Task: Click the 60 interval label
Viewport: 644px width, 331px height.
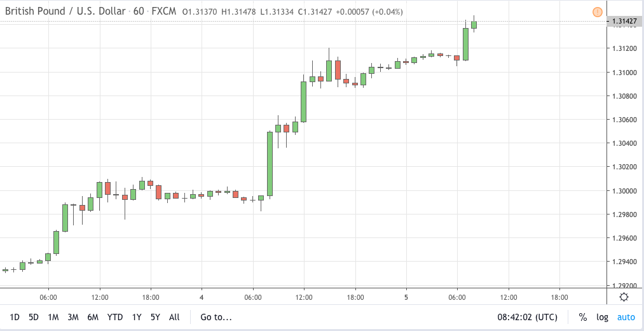Action: tap(139, 11)
